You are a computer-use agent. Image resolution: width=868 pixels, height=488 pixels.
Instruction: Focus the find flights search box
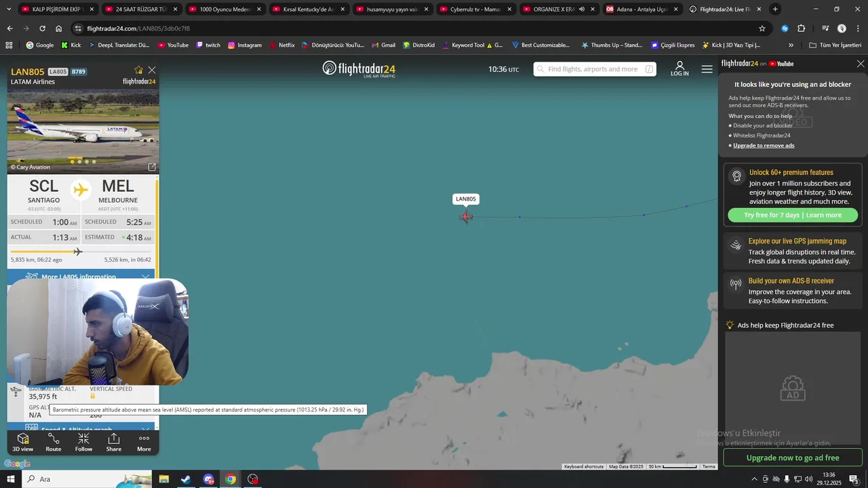coord(595,69)
